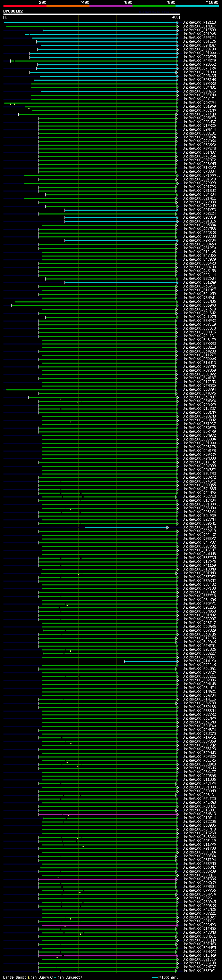Select the UniRef100_Q06908 label
Viewport: 222px width, 980px height.
199,305
